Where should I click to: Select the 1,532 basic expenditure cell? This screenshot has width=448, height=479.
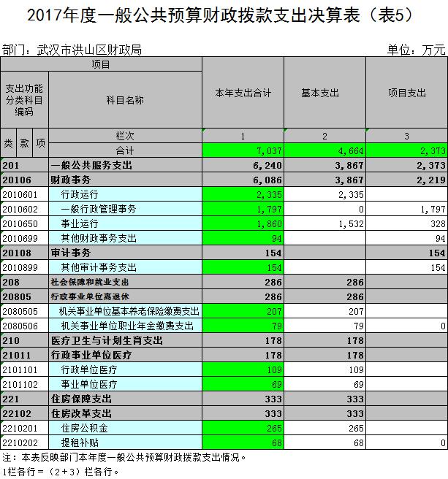(324, 224)
